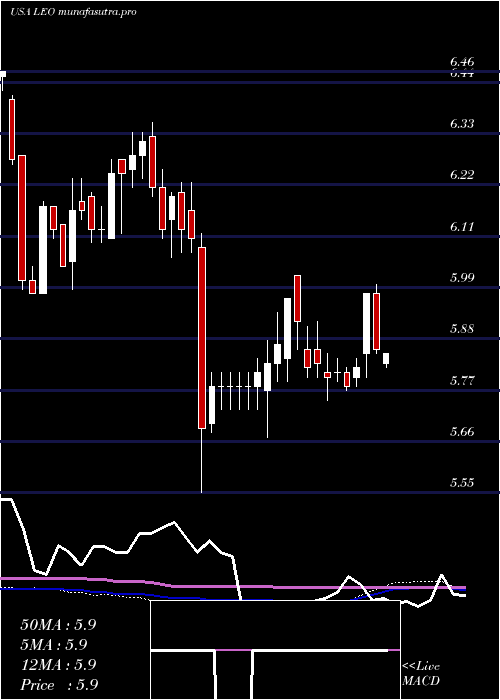Viewport: 500px width, 700px height.
Task: Select the 5.99 price level label
Action: point(462,278)
